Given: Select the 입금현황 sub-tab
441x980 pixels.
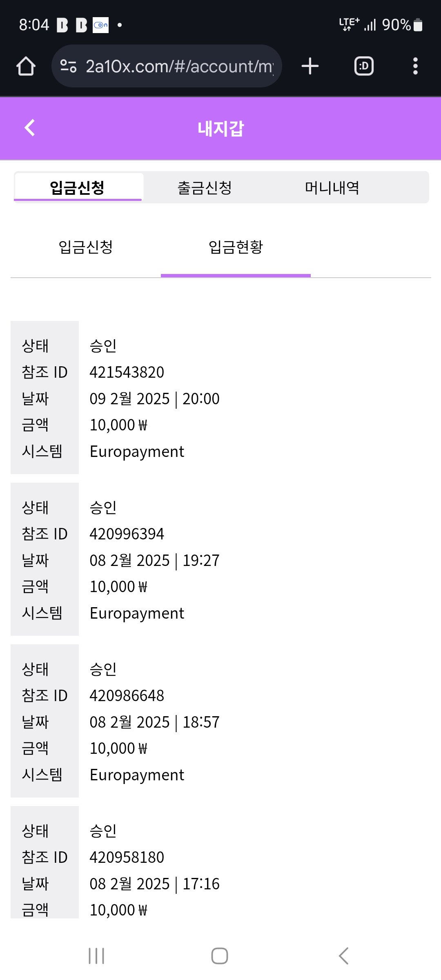Looking at the screenshot, I should pyautogui.click(x=236, y=247).
